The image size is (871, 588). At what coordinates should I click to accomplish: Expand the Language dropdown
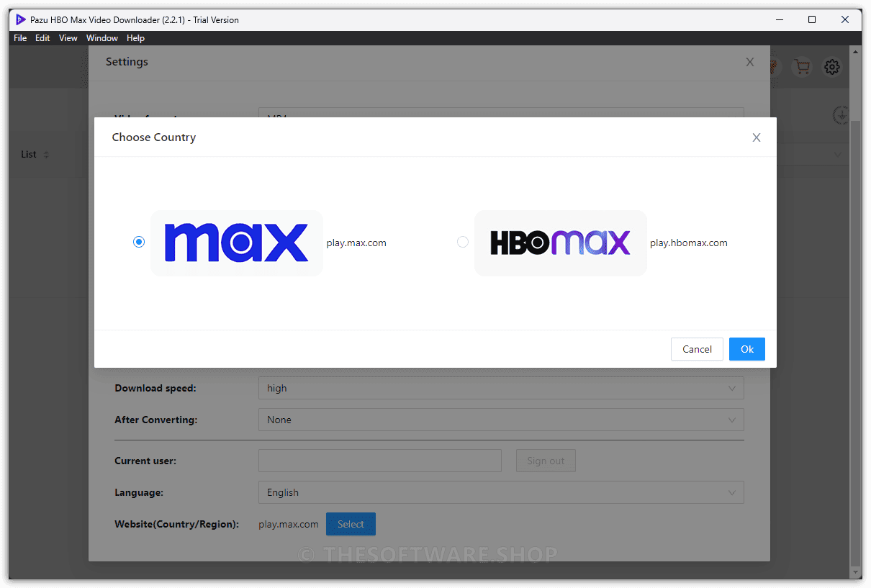tap(501, 492)
